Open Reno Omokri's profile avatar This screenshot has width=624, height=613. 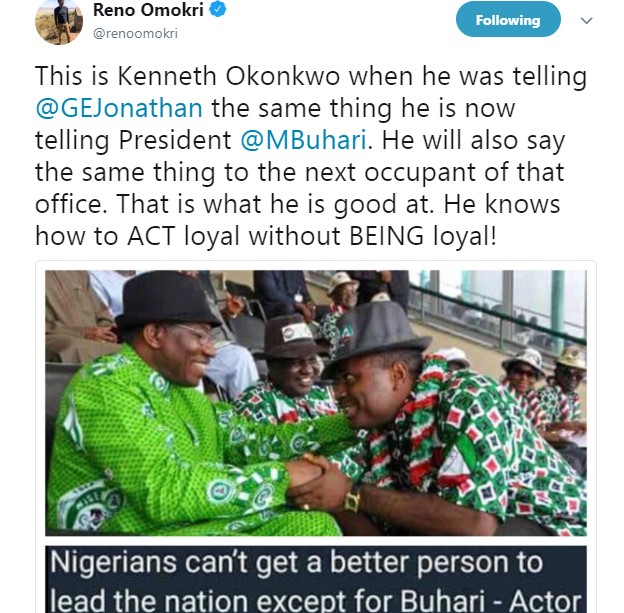coord(57,22)
